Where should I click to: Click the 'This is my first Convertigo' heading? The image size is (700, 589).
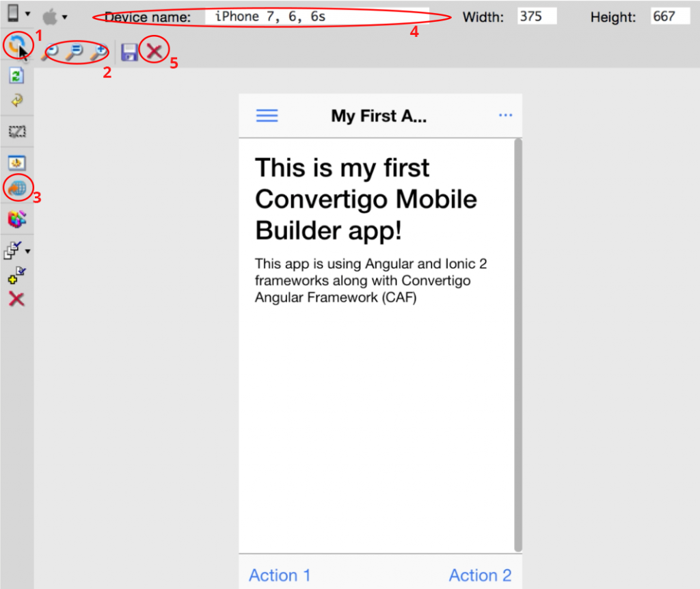[366, 199]
